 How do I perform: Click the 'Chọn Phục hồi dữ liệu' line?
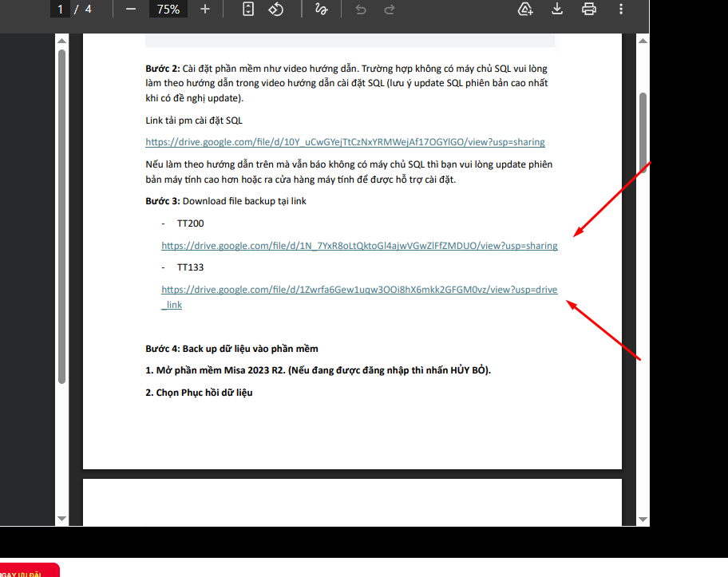[x=199, y=393]
